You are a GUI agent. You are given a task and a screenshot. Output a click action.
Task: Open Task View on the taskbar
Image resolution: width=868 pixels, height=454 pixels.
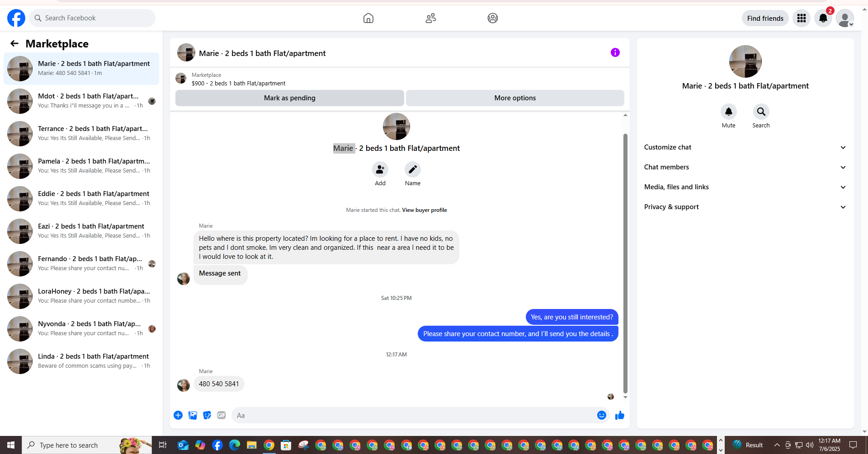tap(163, 445)
